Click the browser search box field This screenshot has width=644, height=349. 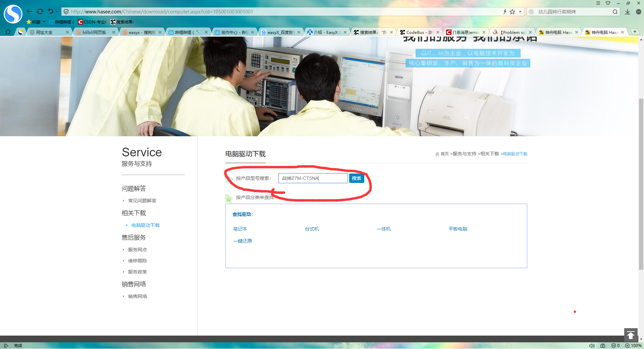pos(573,12)
